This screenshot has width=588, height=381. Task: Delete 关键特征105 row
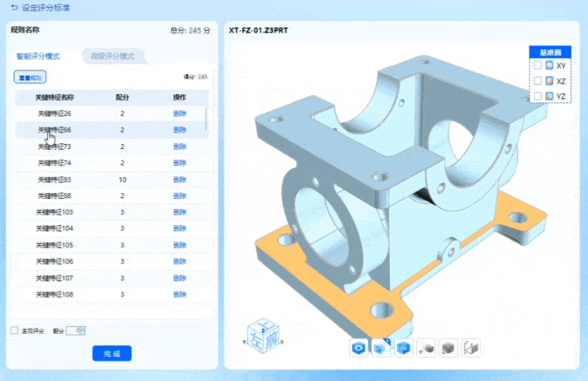coord(179,245)
